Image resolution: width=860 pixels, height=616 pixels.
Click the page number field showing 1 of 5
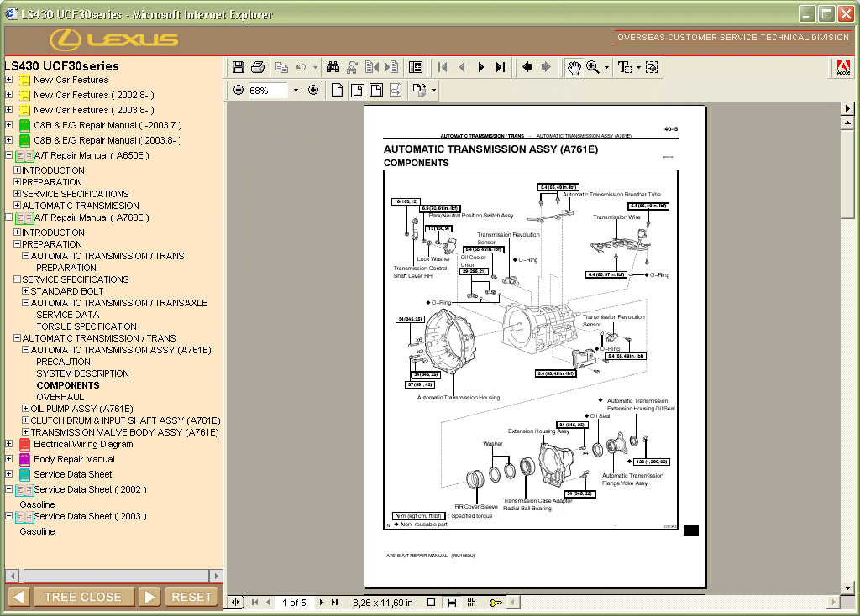[x=294, y=603]
